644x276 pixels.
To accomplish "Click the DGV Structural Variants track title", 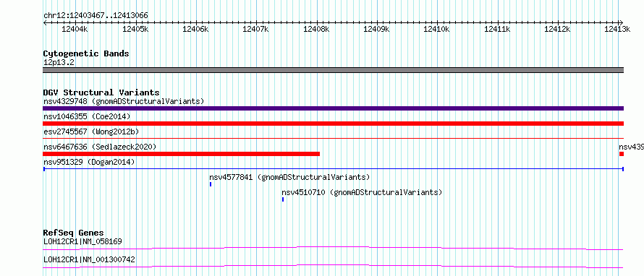I will (x=101, y=92).
